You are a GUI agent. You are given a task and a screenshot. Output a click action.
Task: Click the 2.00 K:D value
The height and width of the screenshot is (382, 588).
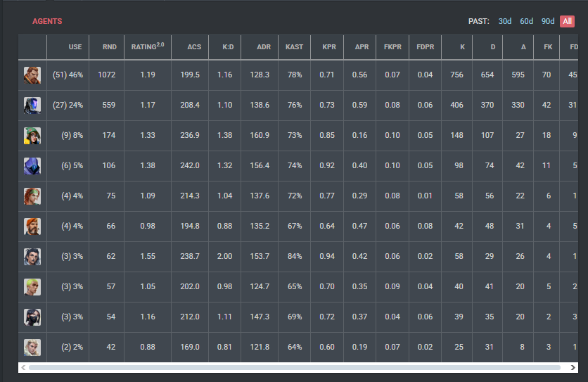[x=224, y=256]
